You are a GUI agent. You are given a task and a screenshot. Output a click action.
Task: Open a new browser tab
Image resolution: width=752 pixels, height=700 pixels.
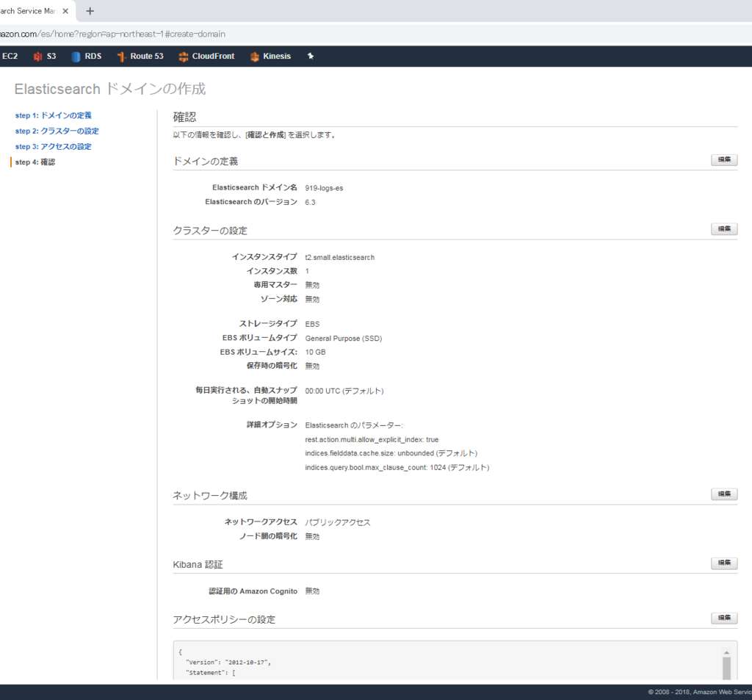pos(90,11)
